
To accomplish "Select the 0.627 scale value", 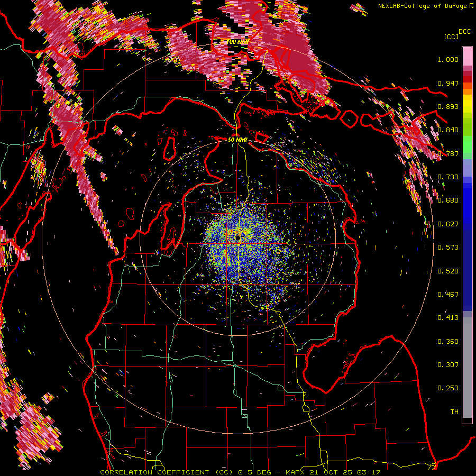I will coord(448,224).
